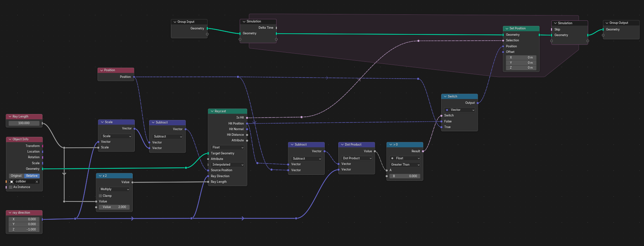Edit Offset X field in Set Position
The height and width of the screenshot is (246, 644).
(x=521, y=58)
